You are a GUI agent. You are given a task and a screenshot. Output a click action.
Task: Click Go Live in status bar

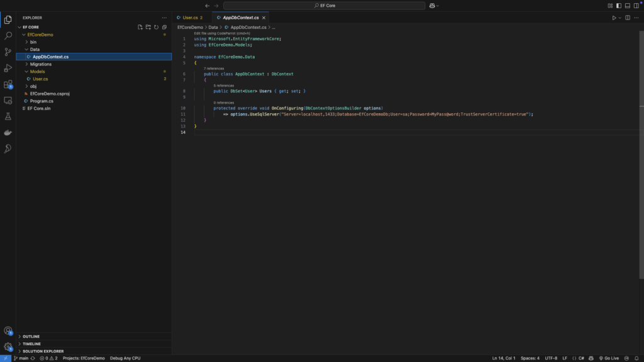[609, 358]
